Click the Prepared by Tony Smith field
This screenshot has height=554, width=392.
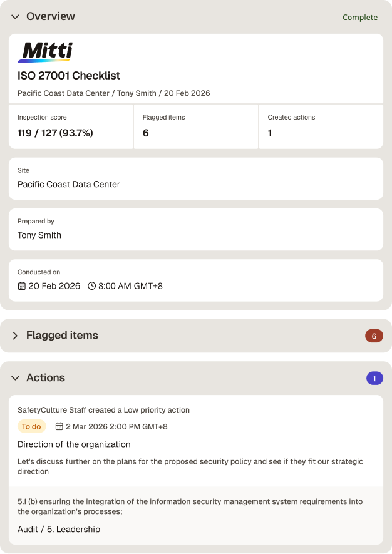pos(196,230)
